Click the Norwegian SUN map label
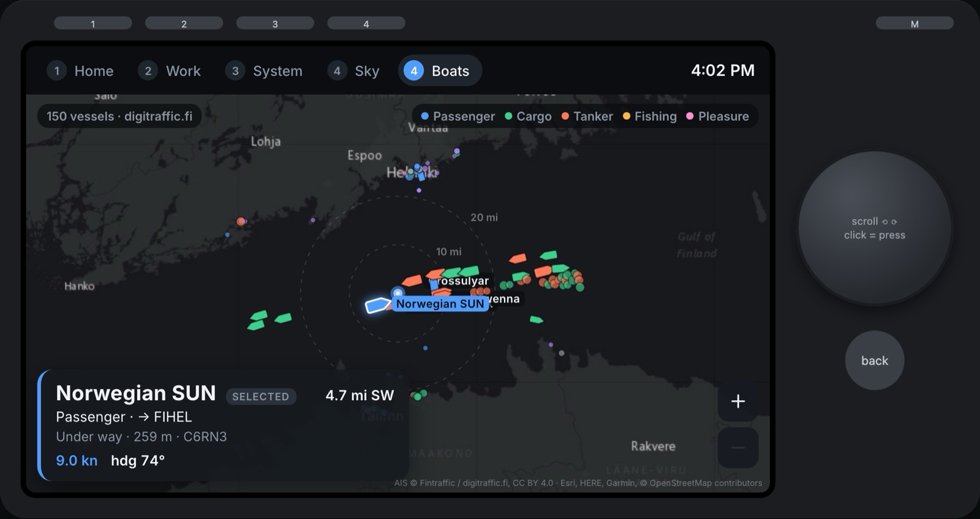980x519 pixels. (440, 304)
